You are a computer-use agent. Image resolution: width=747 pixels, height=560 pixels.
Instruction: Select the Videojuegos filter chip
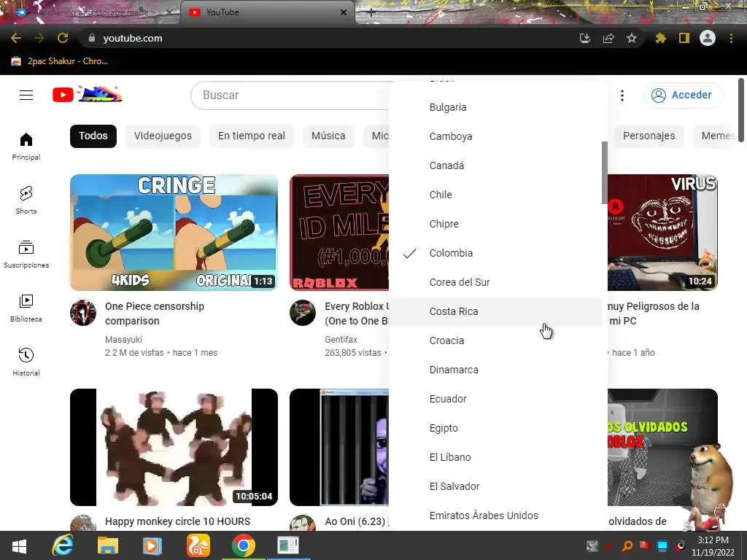point(163,136)
